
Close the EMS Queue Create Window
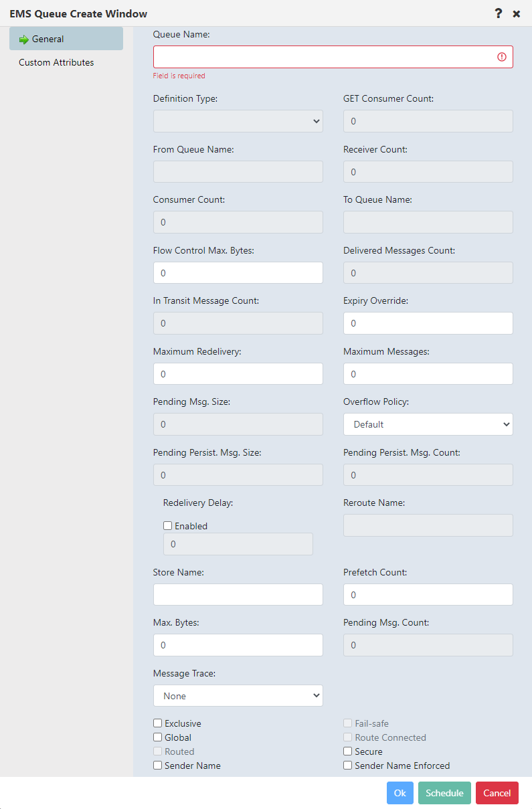tap(516, 13)
